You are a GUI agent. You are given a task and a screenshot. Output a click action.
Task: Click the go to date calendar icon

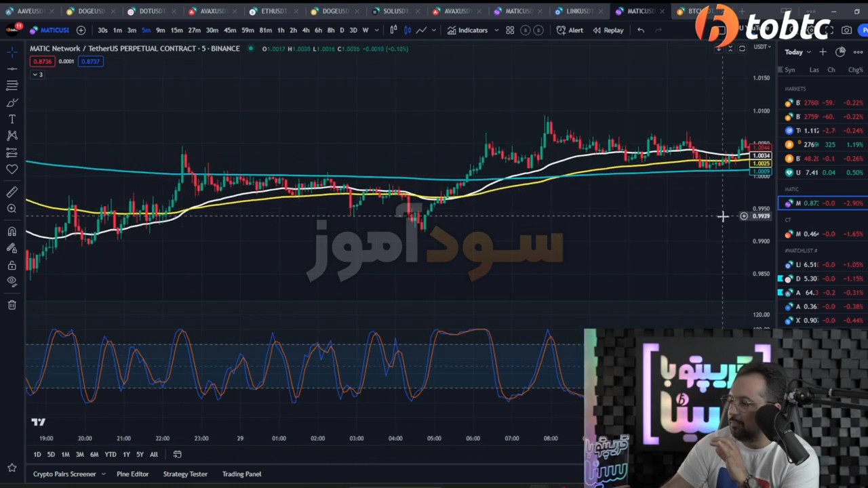point(177,455)
